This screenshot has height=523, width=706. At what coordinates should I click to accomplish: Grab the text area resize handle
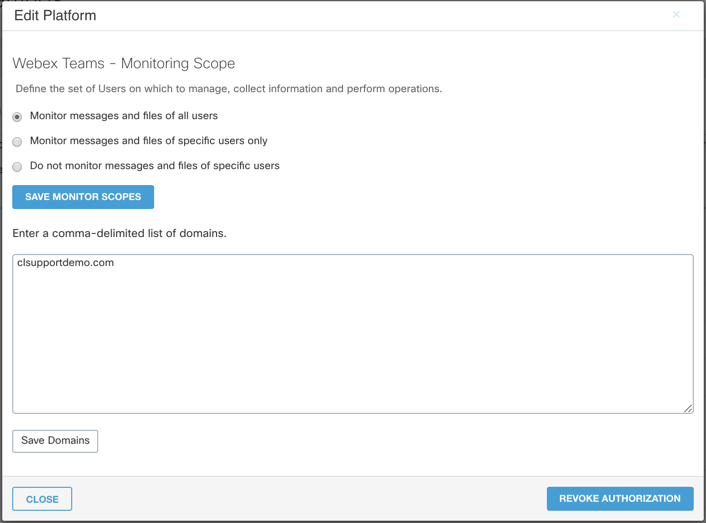(688, 408)
